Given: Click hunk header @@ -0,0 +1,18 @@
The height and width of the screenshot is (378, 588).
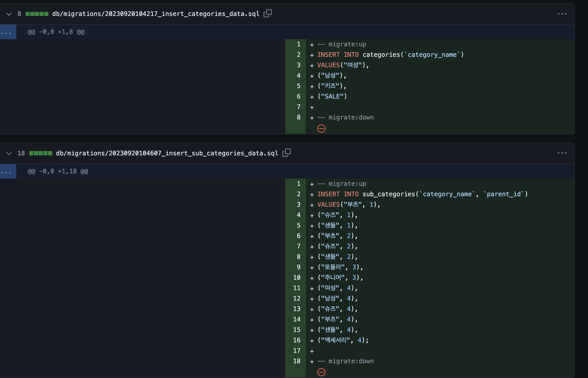Looking at the screenshot, I should tap(58, 171).
